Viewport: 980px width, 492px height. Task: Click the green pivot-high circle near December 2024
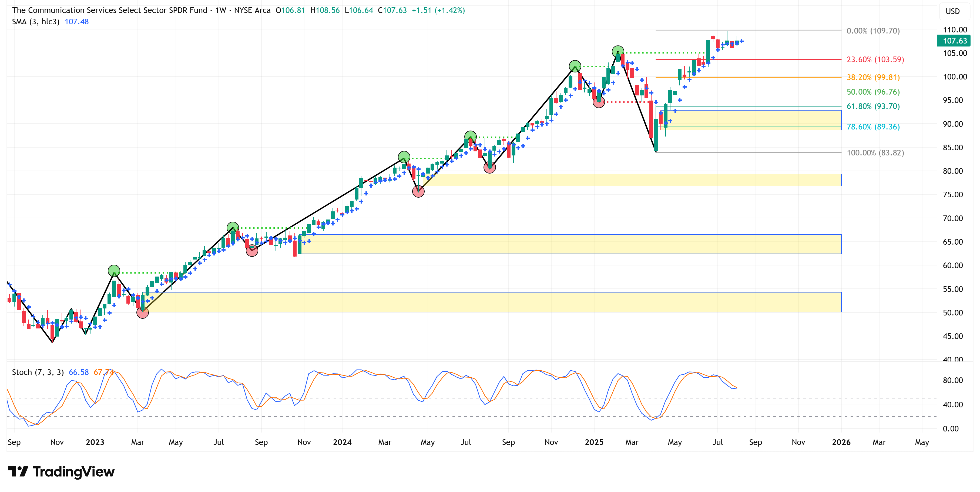tap(575, 66)
